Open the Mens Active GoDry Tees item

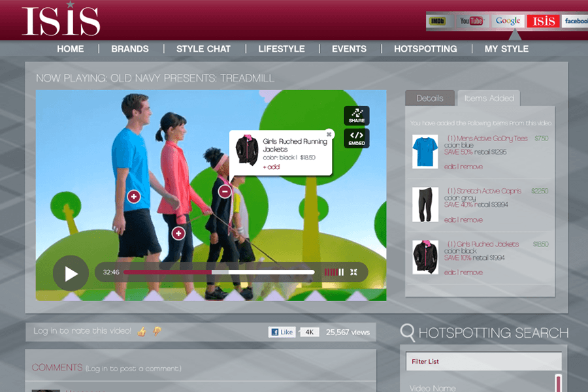[487, 139]
